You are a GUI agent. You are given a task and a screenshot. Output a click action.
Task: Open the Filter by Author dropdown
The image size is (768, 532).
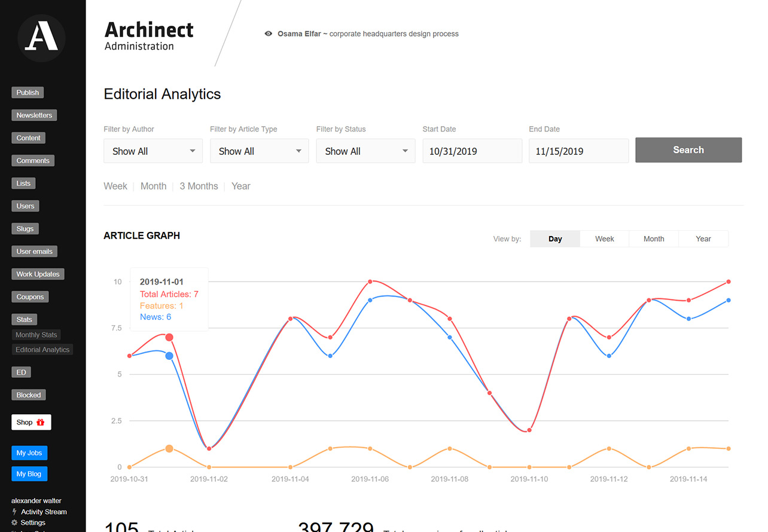pyautogui.click(x=153, y=151)
